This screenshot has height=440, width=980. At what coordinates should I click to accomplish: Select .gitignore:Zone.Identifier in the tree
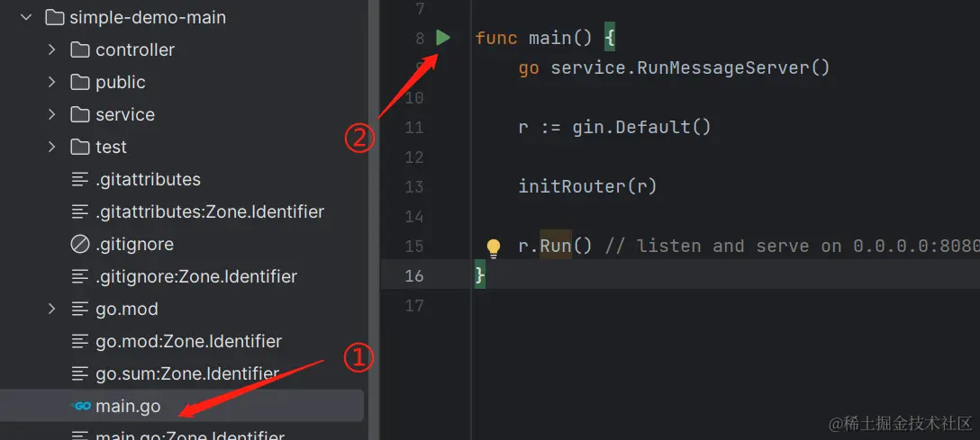196,276
